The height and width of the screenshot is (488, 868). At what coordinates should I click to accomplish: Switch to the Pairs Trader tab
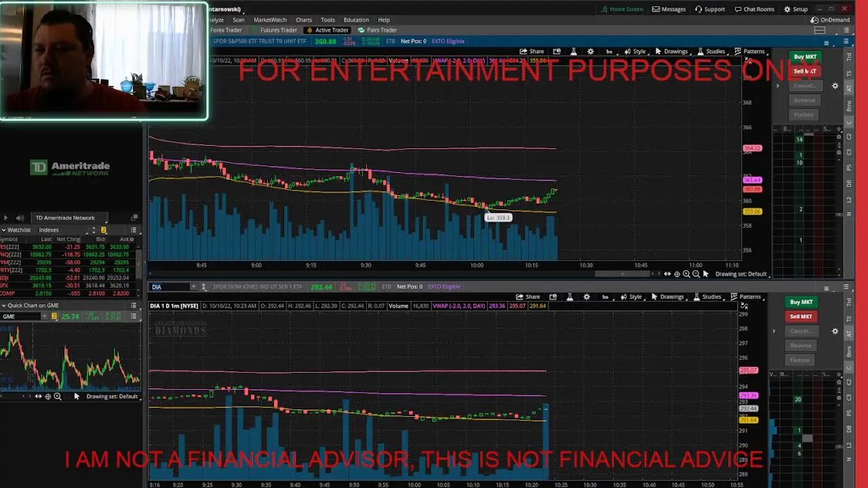[x=377, y=30]
